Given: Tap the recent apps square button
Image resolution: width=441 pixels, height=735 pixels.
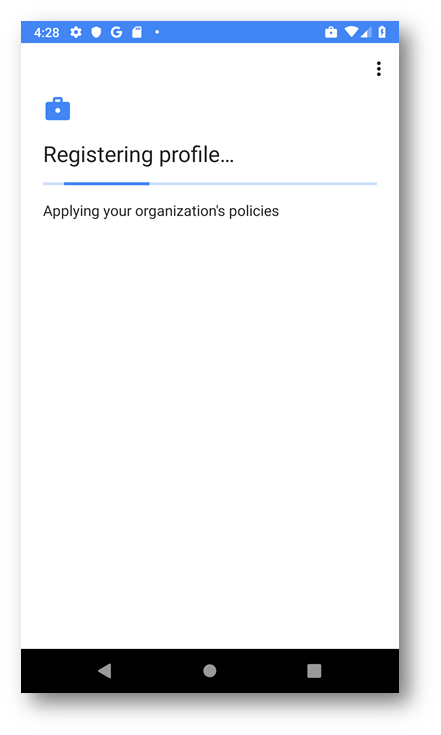Looking at the screenshot, I should [314, 671].
